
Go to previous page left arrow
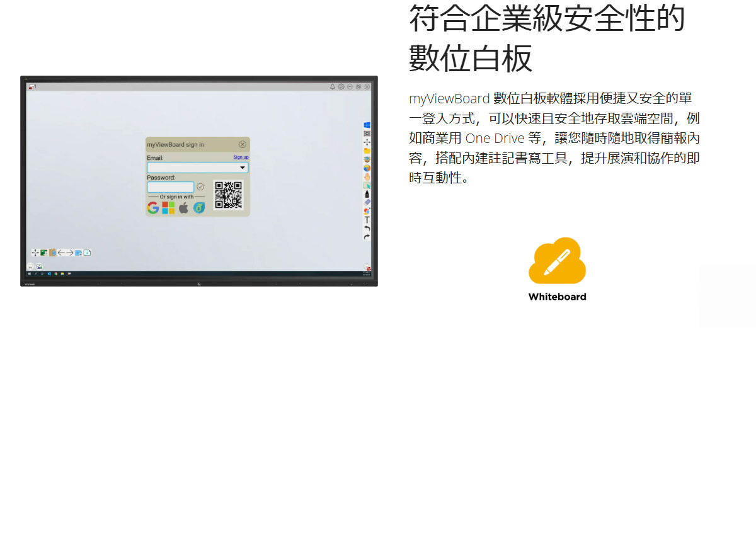point(61,253)
